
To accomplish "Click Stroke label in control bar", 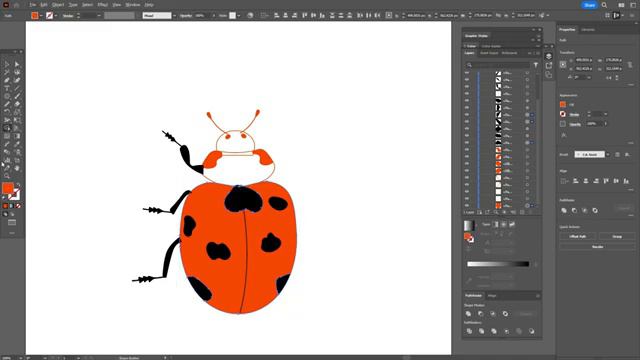I will tap(68, 16).
